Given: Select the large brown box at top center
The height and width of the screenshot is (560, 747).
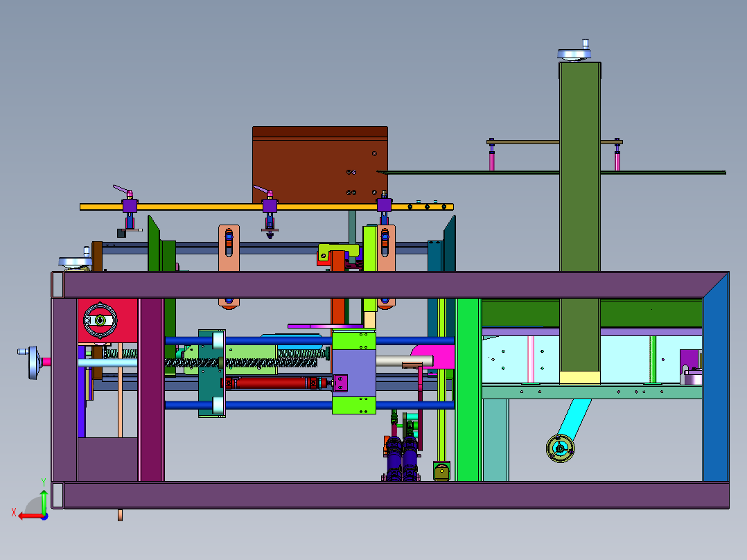Looking at the screenshot, I should pyautogui.click(x=320, y=165).
